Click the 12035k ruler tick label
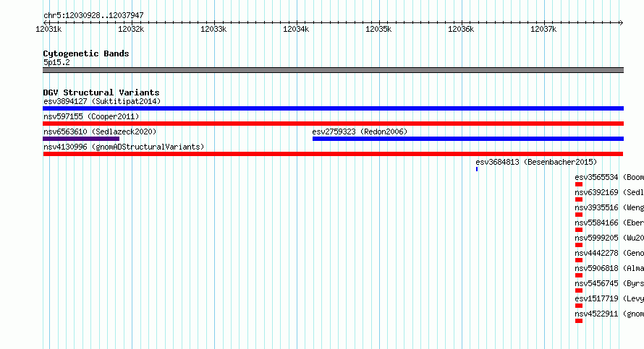This screenshot has width=644, height=349. pyautogui.click(x=378, y=29)
